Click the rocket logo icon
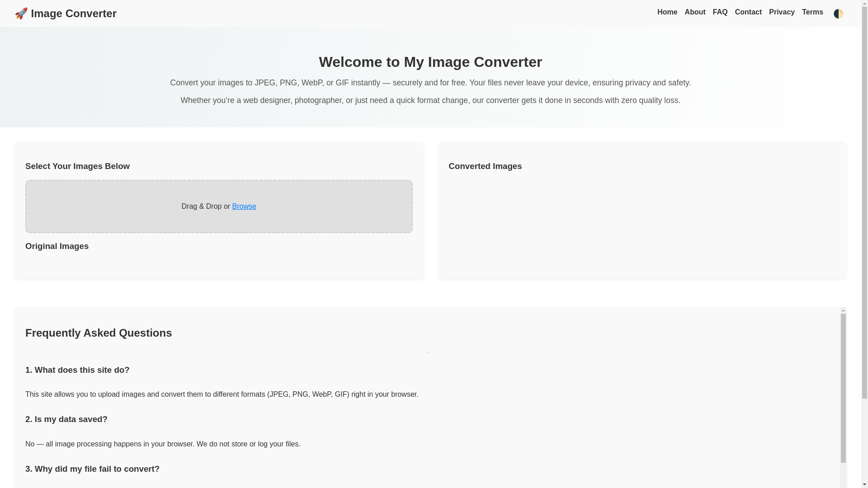This screenshot has height=488, width=868. (x=21, y=14)
